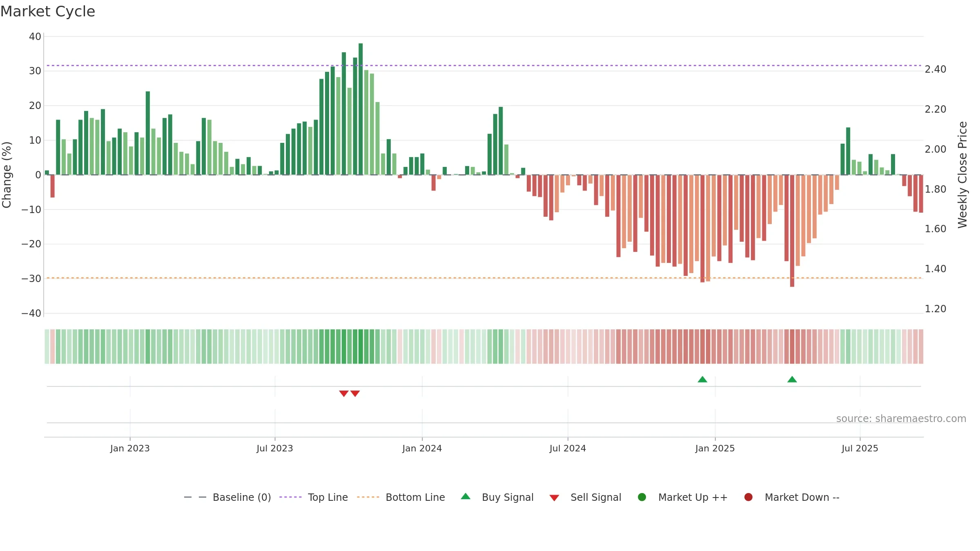Click the 1.20 tick on the price axis
Viewport: 980px width, 551px height.
pos(935,309)
